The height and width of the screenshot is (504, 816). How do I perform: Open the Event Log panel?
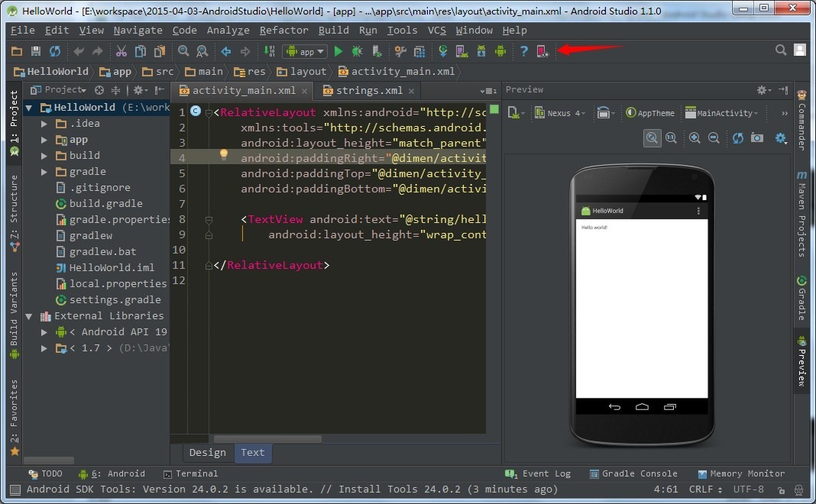pos(538,473)
